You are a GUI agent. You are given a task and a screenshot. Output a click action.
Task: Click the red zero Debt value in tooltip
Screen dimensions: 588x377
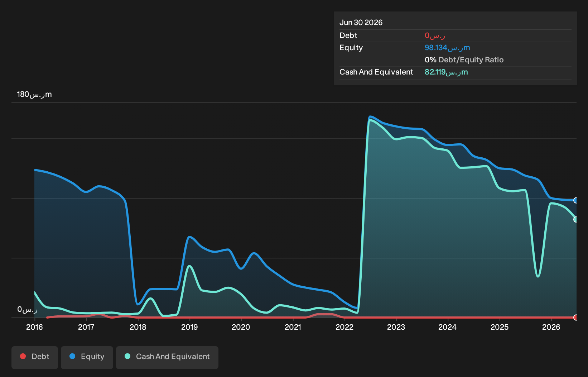[435, 35]
